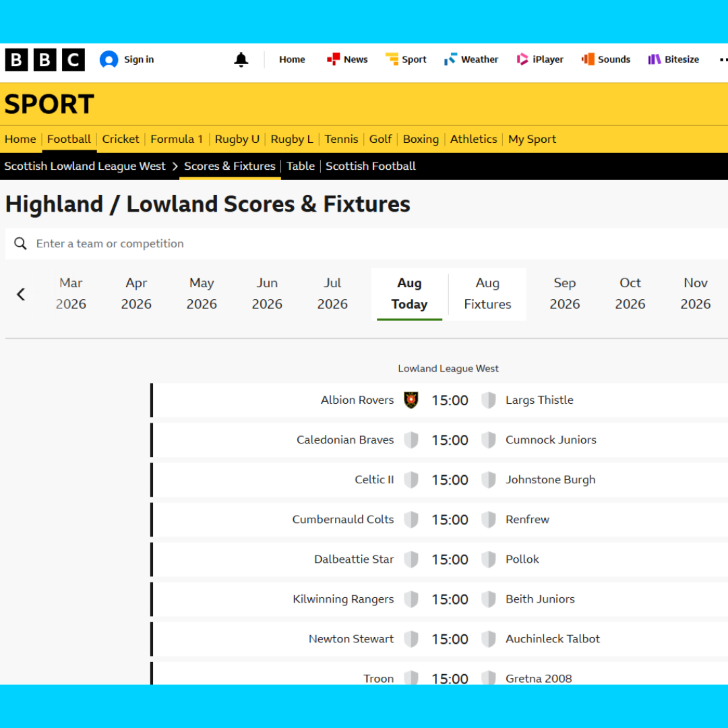
Task: Click the Renfrew team name
Action: [x=528, y=519]
